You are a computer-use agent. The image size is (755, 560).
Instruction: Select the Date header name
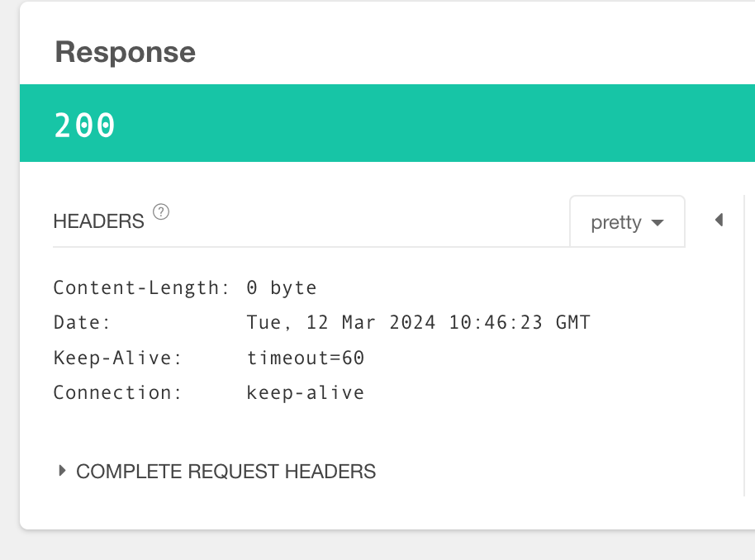coord(82,322)
